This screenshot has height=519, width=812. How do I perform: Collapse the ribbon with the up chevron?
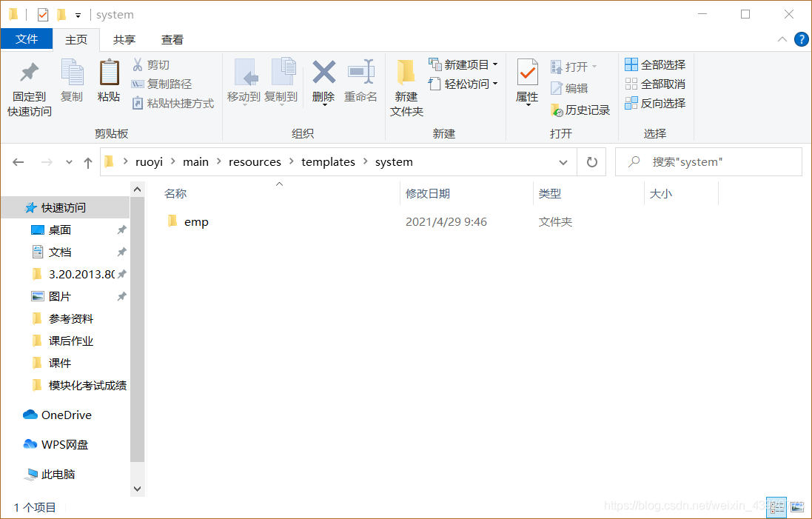[x=782, y=39]
